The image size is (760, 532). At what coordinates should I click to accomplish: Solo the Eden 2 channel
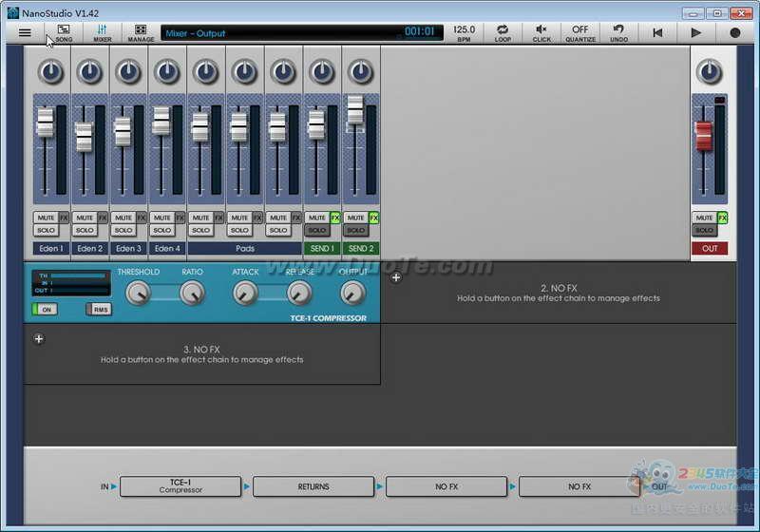(x=85, y=230)
